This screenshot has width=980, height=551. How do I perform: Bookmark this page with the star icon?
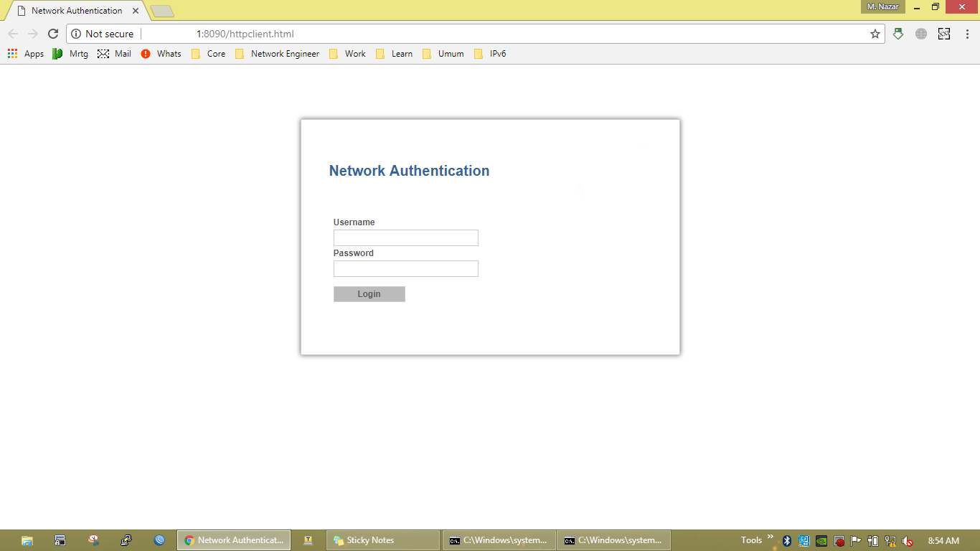(875, 34)
